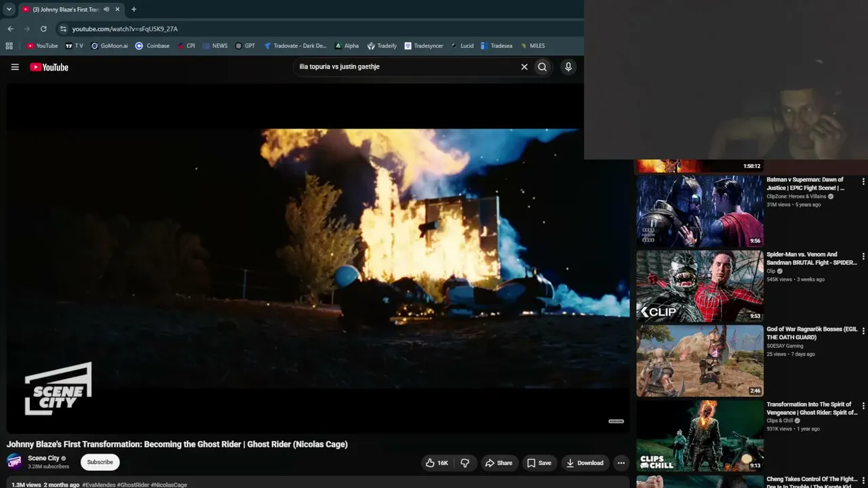This screenshot has height=488, width=868.
Task: Go to YouTube home via logo
Action: point(49,67)
